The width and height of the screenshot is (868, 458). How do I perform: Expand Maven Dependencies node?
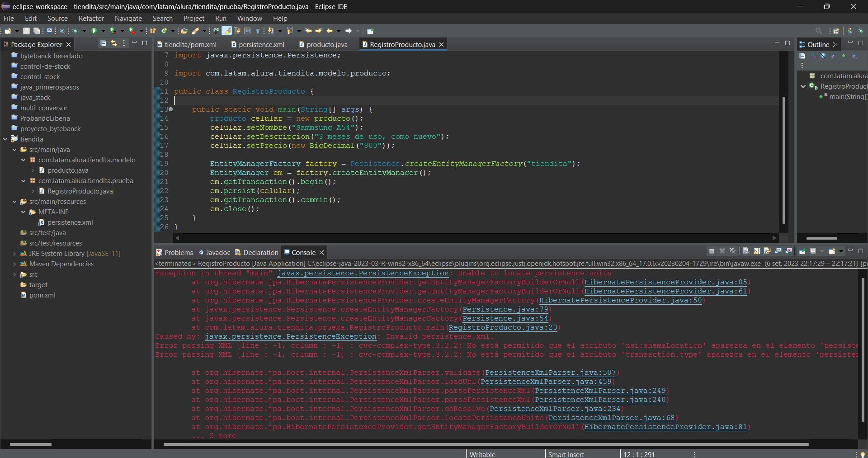tap(14, 264)
